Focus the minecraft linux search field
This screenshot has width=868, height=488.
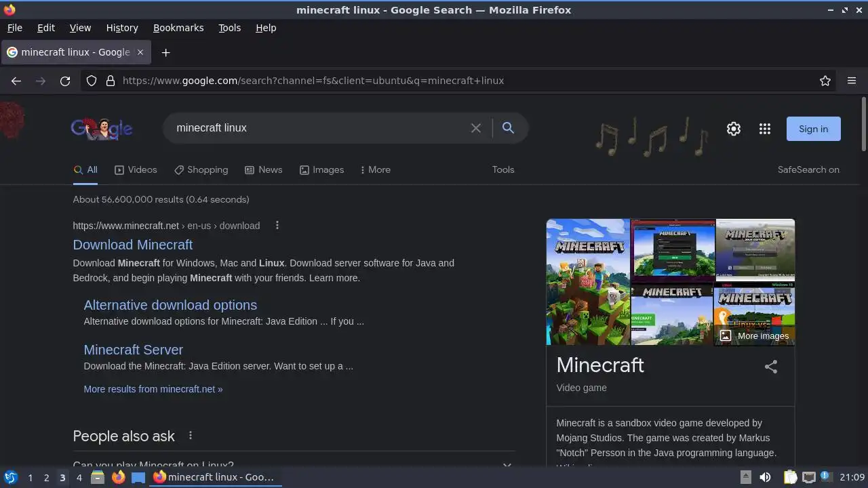[319, 128]
